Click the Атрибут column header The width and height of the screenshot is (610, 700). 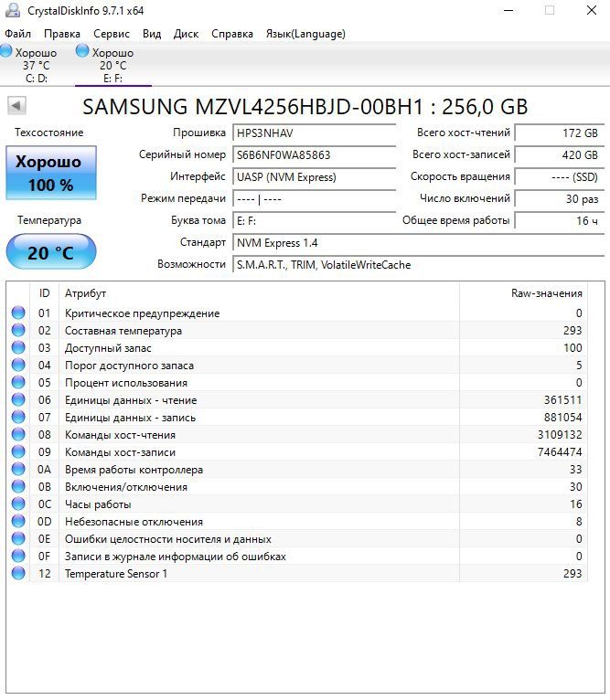[x=259, y=293]
